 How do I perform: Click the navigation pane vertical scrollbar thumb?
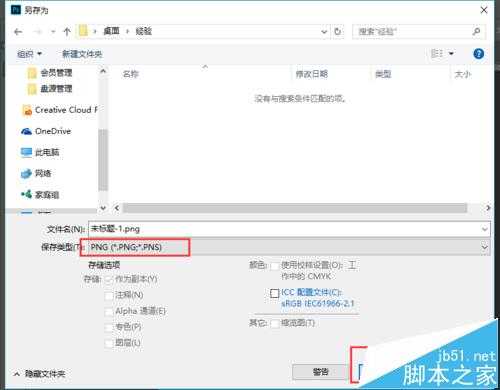point(103,160)
